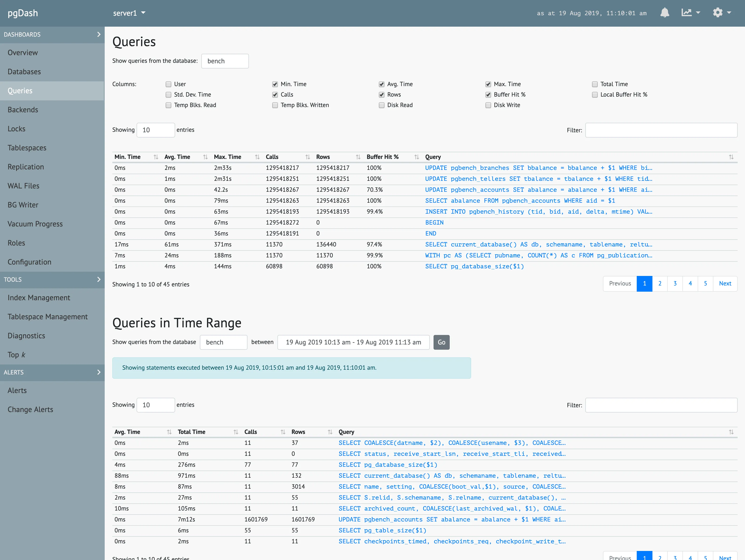Expand the DASHBOARDS section chevron
745x560 pixels.
[x=99, y=34]
